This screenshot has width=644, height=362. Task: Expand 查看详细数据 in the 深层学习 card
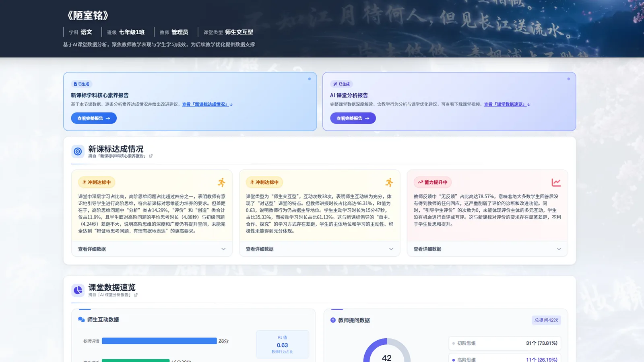pos(152,249)
